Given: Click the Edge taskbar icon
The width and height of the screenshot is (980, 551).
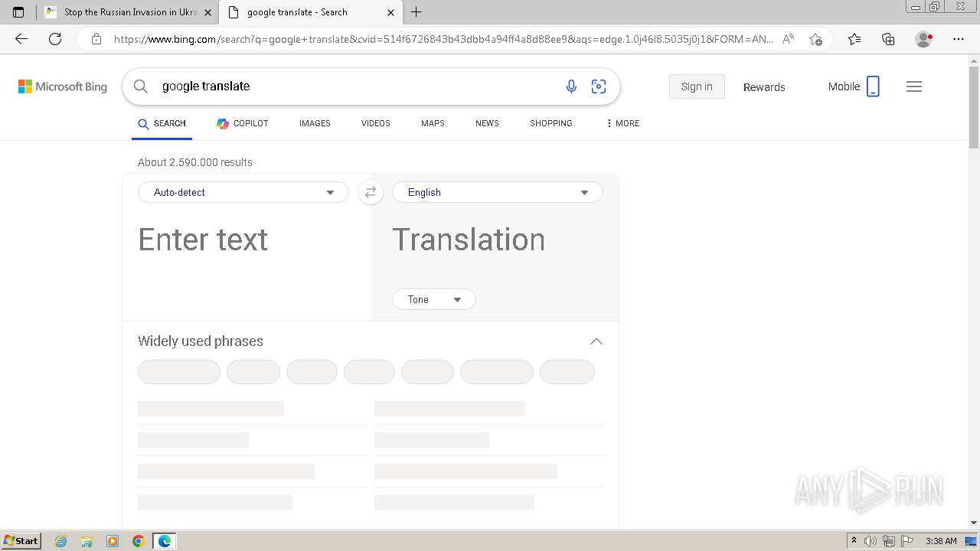Looking at the screenshot, I should click(x=165, y=541).
